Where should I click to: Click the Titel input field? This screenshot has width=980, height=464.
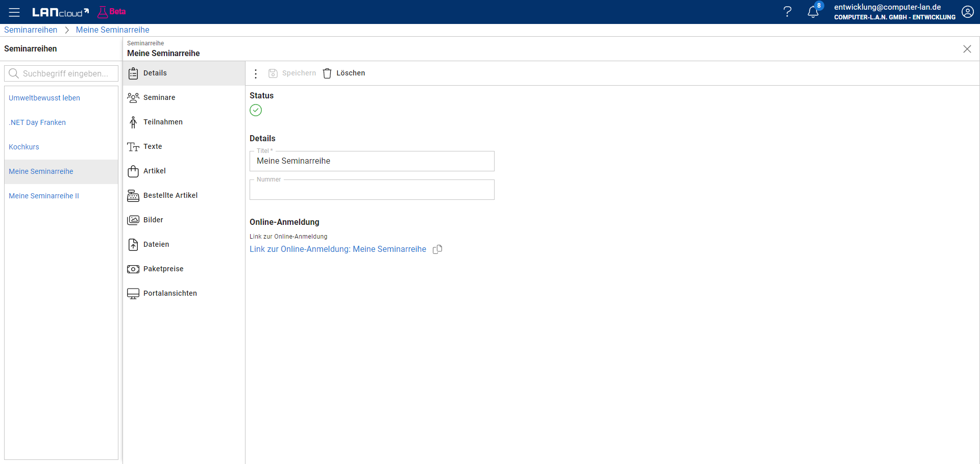point(372,161)
